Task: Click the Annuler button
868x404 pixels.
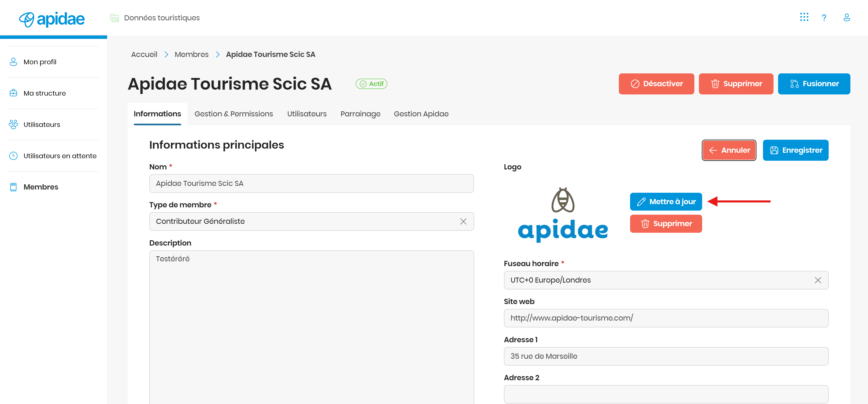Action: 729,150
